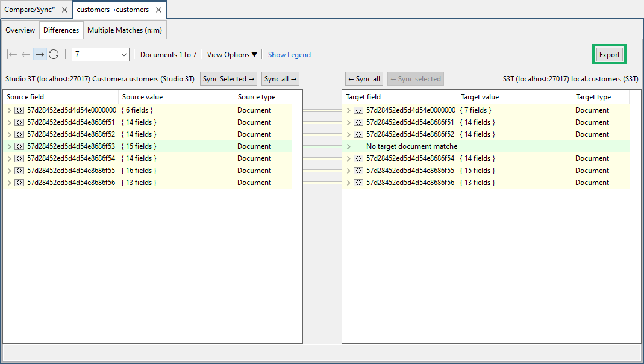Click the Export button
This screenshot has width=644, height=364.
pos(609,54)
